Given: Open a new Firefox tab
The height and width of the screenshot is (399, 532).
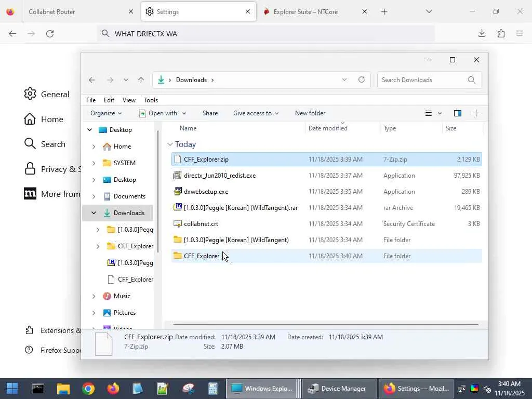Looking at the screenshot, I should point(384,12).
